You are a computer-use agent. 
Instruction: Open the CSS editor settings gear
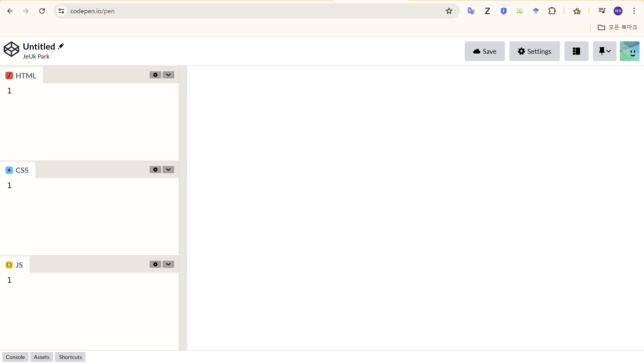click(x=155, y=170)
